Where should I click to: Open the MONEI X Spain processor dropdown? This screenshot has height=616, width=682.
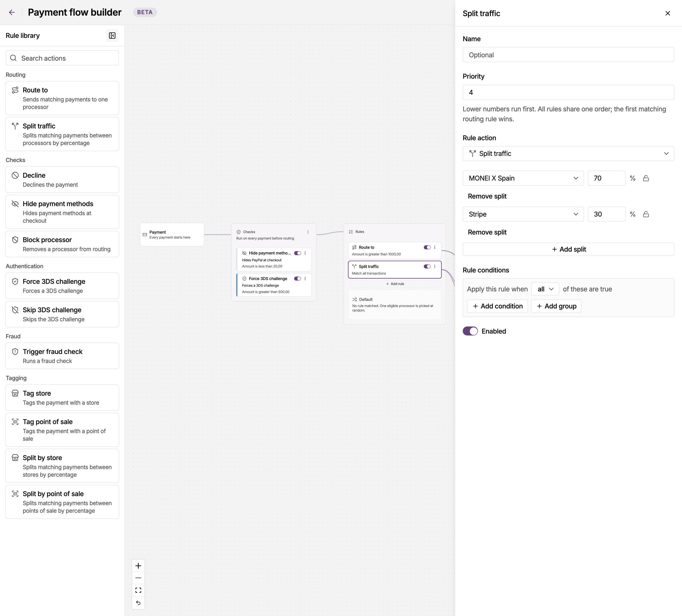523,178
